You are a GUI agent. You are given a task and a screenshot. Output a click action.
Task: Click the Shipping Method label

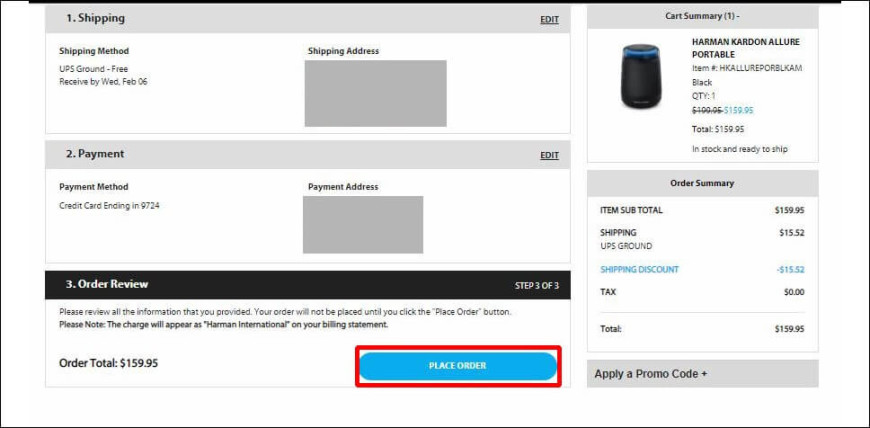coord(94,51)
